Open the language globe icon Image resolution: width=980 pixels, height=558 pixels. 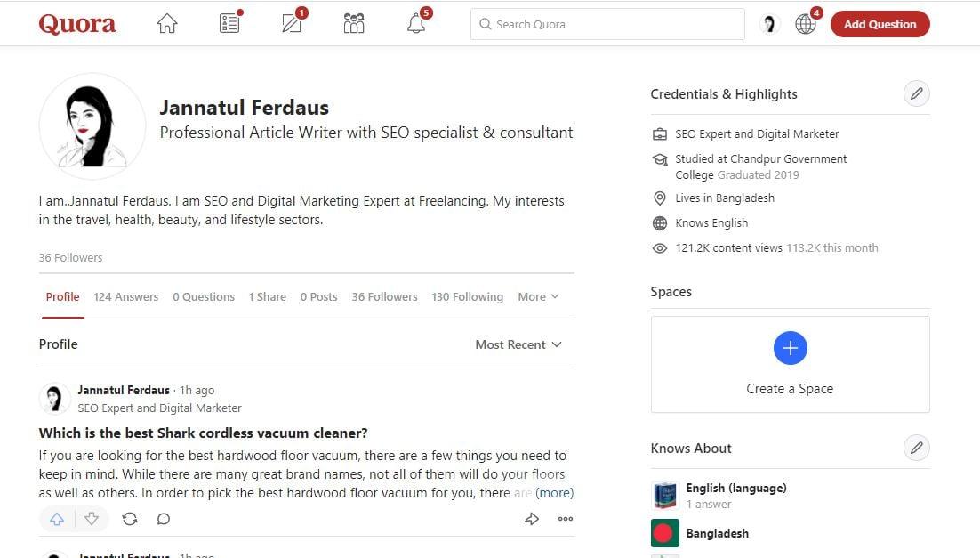coord(805,23)
